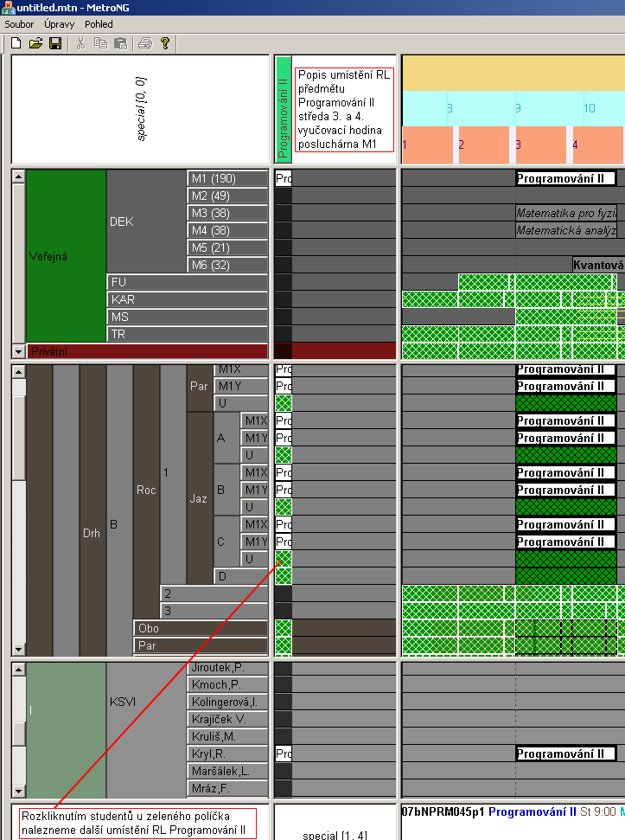Select the DEK rooms group

146,221
